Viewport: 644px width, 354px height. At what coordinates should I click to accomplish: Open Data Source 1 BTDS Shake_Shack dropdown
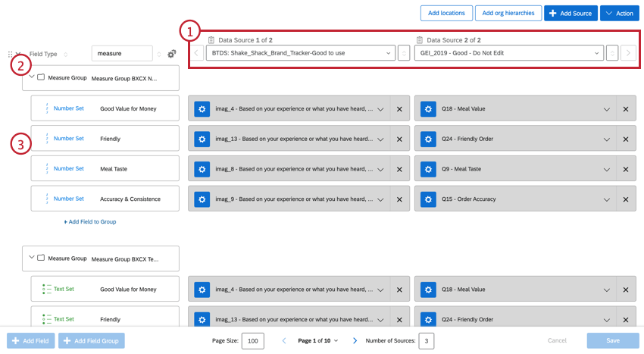(301, 53)
